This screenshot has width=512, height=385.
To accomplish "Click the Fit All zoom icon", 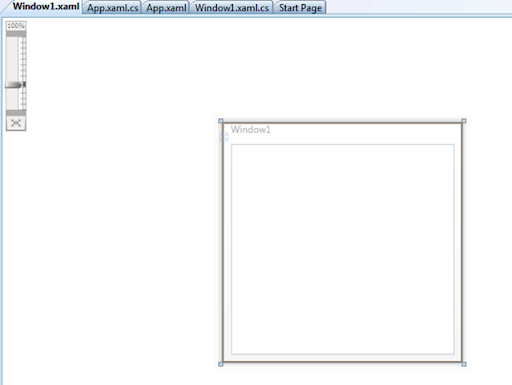I will tap(16, 123).
